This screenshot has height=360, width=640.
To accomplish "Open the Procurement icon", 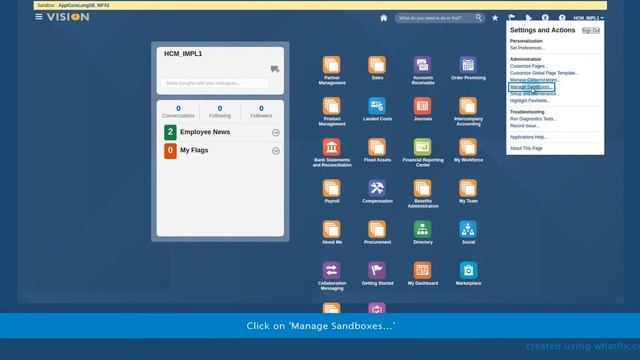I will pos(377,229).
